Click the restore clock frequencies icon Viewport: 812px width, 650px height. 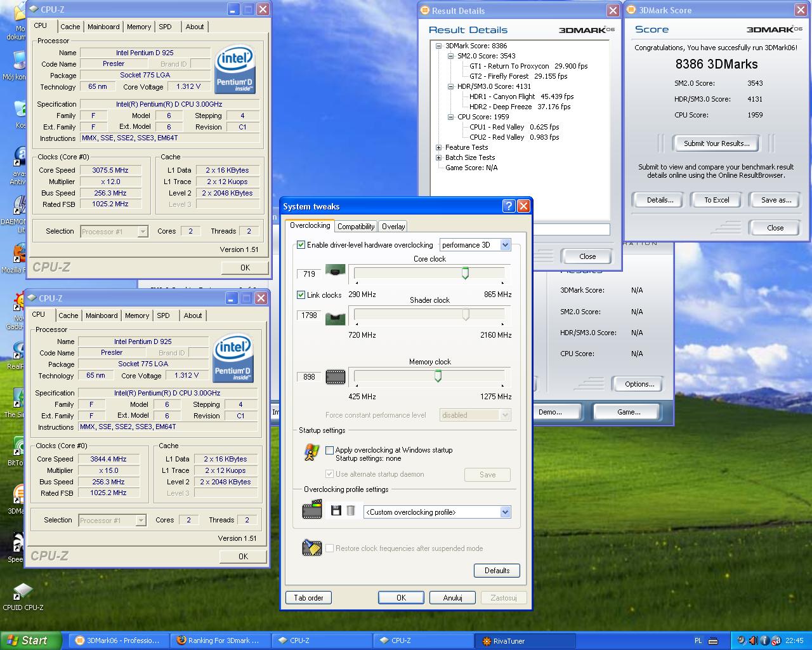tap(311, 547)
